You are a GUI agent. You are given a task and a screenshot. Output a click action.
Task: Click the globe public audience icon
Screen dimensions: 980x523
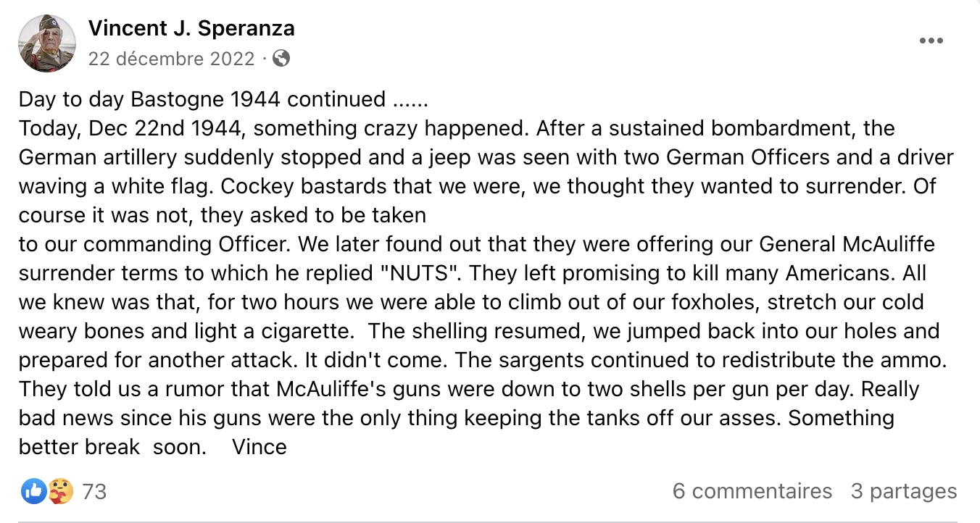click(281, 58)
